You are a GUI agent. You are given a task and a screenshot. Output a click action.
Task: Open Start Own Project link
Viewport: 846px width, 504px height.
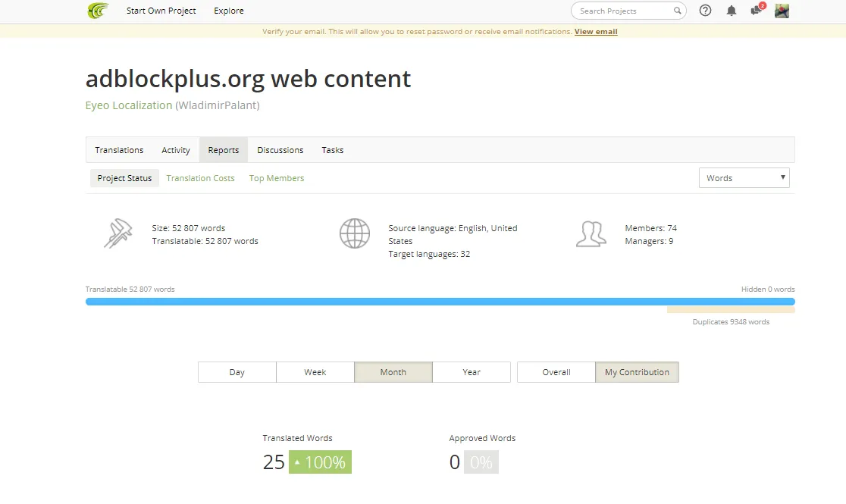pos(161,11)
